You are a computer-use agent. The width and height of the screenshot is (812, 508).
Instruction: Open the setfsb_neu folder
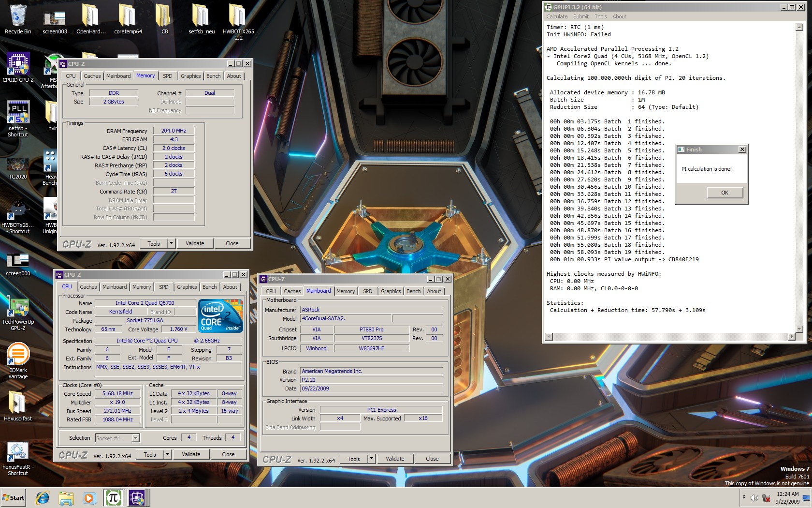pos(202,19)
